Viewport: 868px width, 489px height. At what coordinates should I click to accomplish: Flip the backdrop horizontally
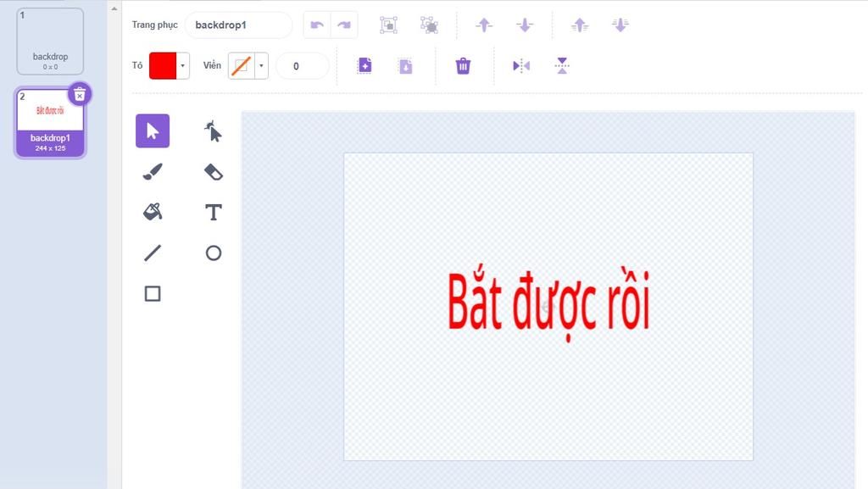(x=520, y=65)
